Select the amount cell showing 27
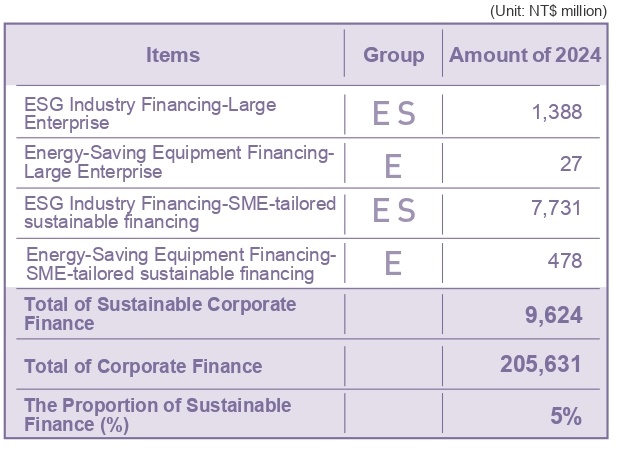The width and height of the screenshot is (617, 449). click(x=571, y=163)
